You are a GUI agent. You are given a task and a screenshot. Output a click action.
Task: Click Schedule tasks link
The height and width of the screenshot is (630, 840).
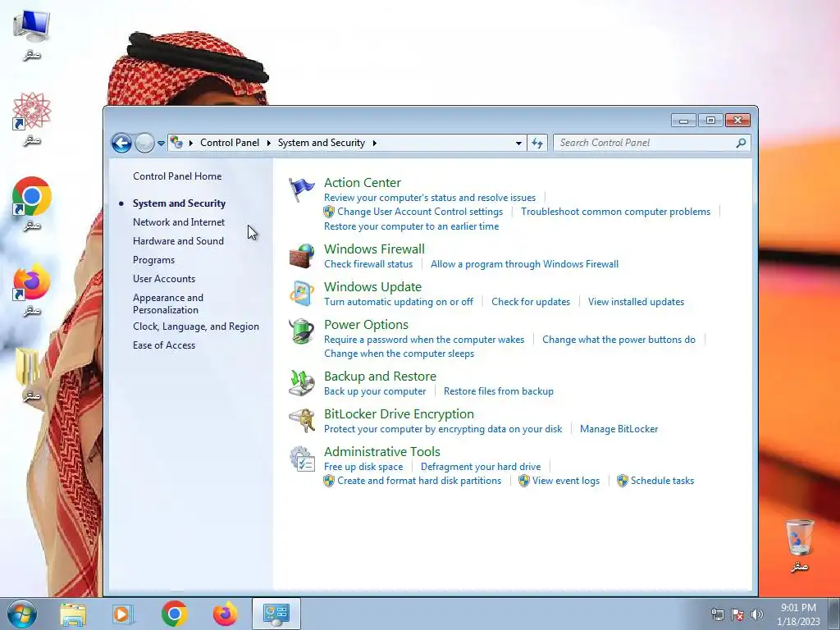(x=662, y=481)
